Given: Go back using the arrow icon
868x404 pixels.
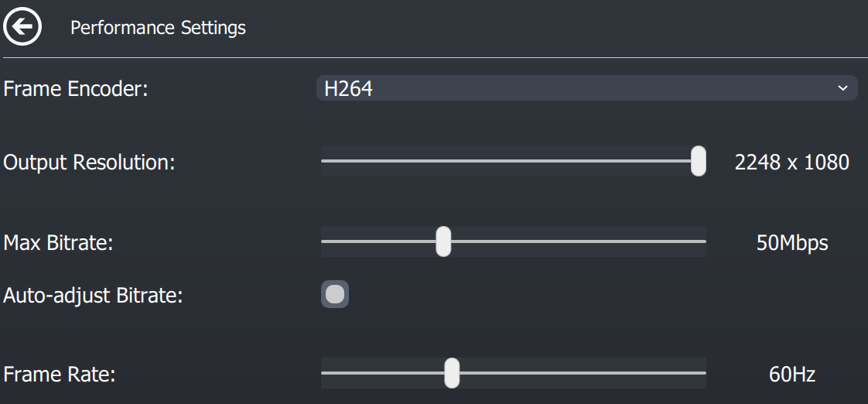Looking at the screenshot, I should 22,28.
